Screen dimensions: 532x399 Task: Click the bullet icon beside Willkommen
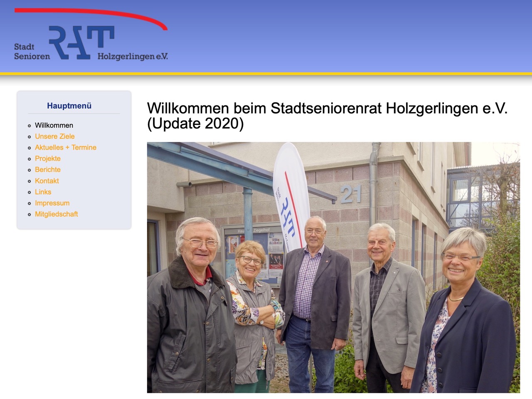pyautogui.click(x=29, y=125)
